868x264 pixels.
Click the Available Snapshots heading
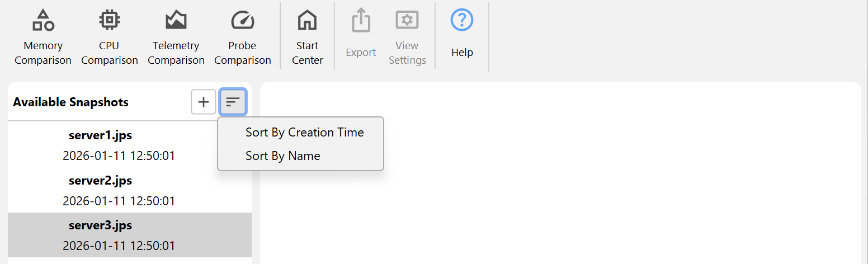coord(71,102)
